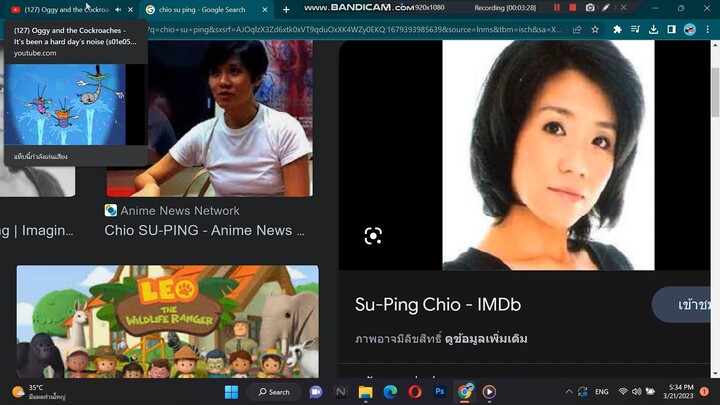Stop the Bandicam recording

[x=573, y=7]
